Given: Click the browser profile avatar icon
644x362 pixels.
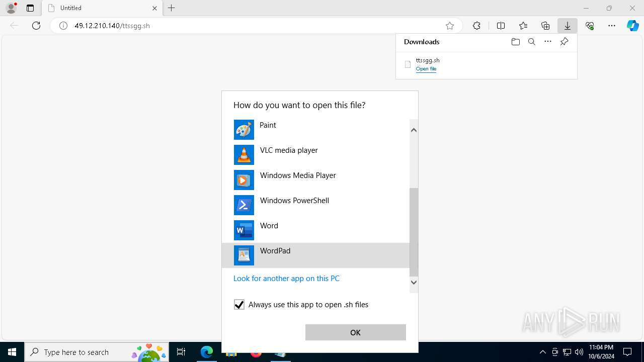Looking at the screenshot, I should 11,8.
